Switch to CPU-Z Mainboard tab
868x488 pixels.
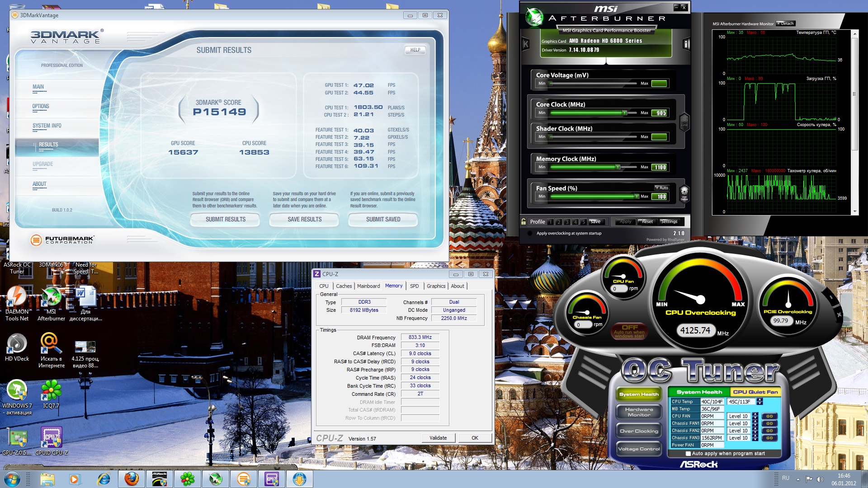tap(368, 286)
